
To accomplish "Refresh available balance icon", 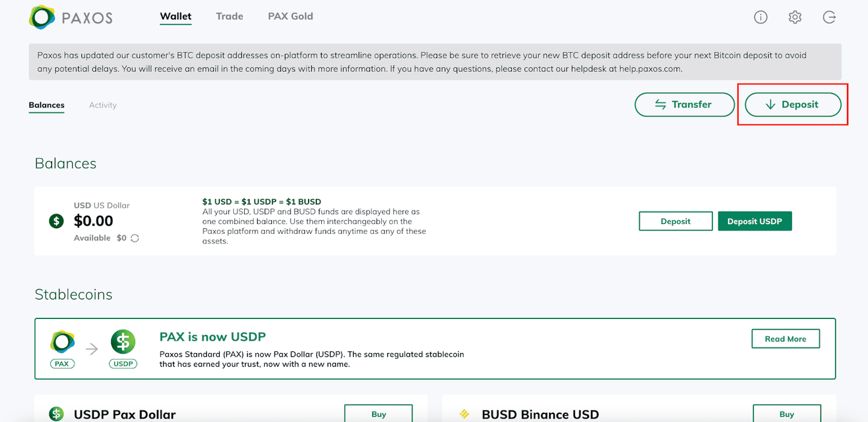I will click(135, 238).
